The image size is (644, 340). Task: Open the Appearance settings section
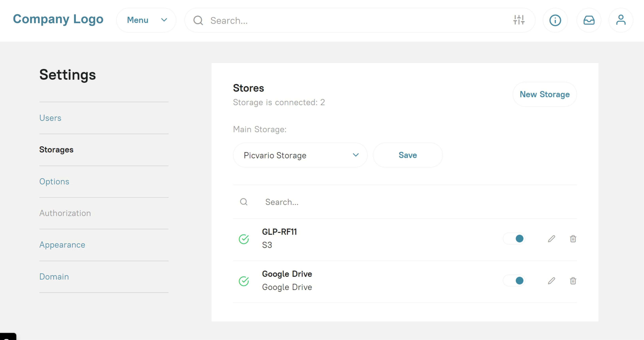point(62,245)
